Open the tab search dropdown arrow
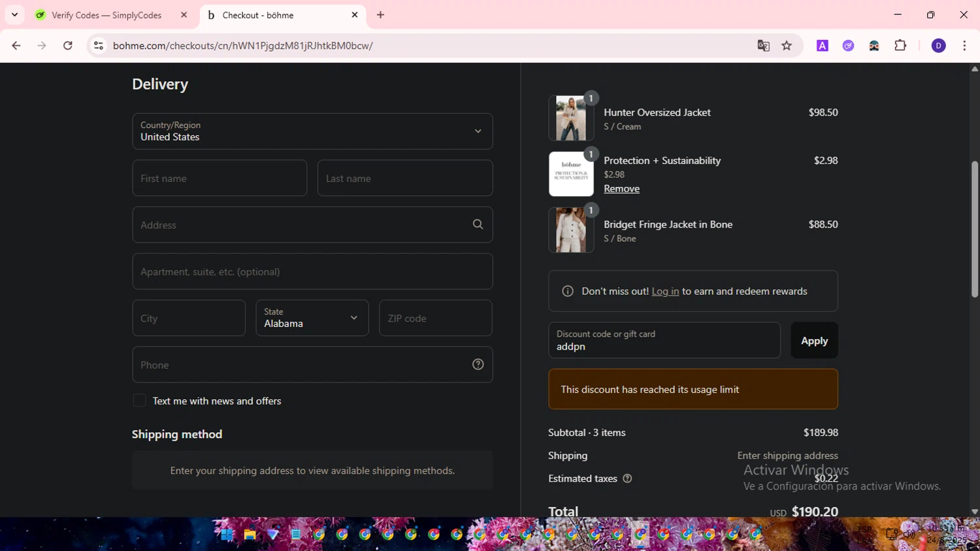The image size is (980, 551). pos(14,14)
